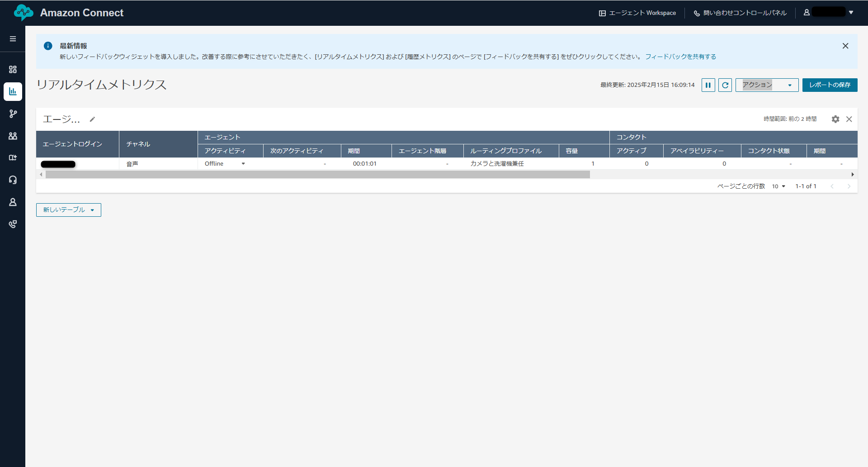Open the 新しいテーブル dropdown
Viewport: 868px width, 467px height.
coord(69,210)
